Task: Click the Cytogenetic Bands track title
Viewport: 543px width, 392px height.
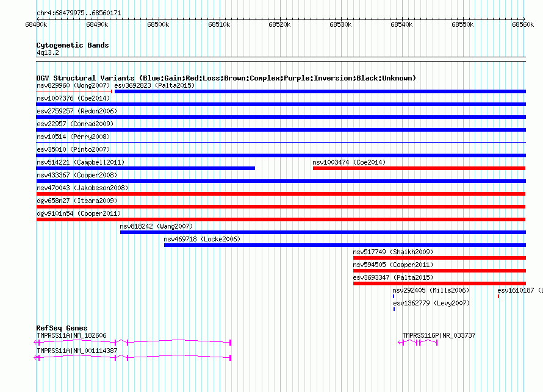Action: point(73,45)
